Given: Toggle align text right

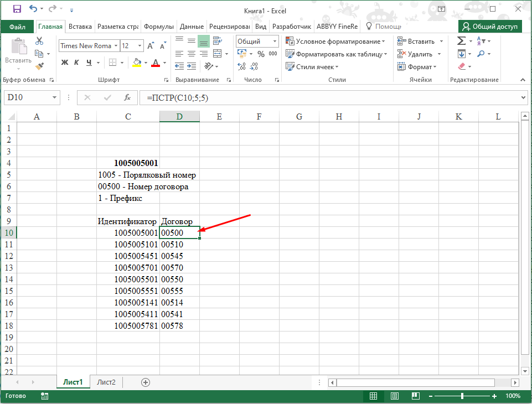Looking at the screenshot, I should pyautogui.click(x=204, y=54).
